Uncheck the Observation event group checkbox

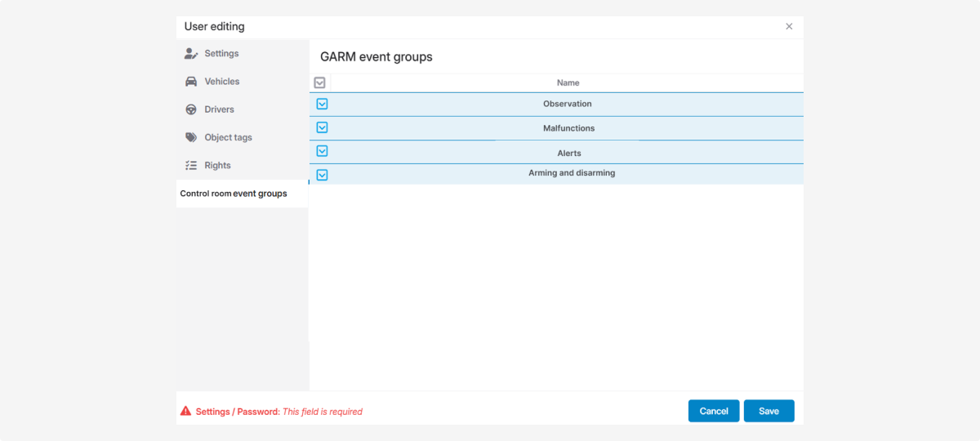point(322,104)
